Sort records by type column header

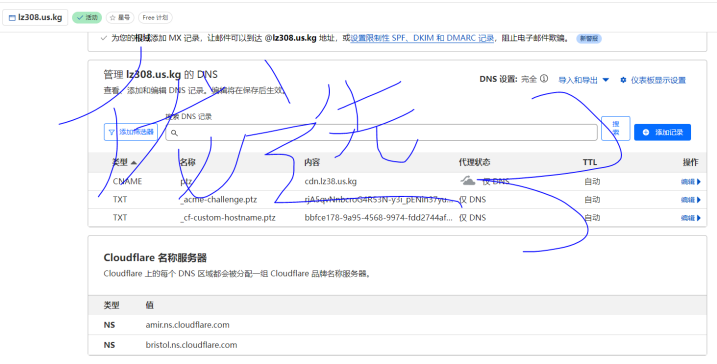(124, 162)
